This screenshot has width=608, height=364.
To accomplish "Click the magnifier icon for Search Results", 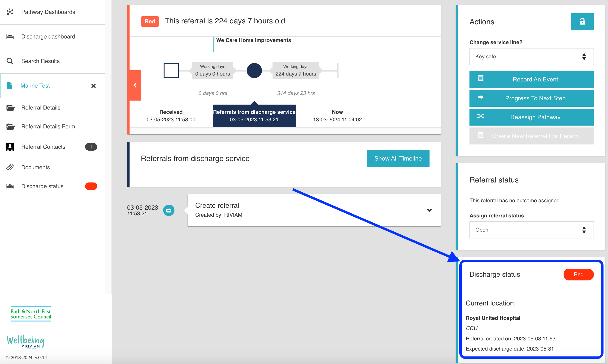I will [10, 61].
